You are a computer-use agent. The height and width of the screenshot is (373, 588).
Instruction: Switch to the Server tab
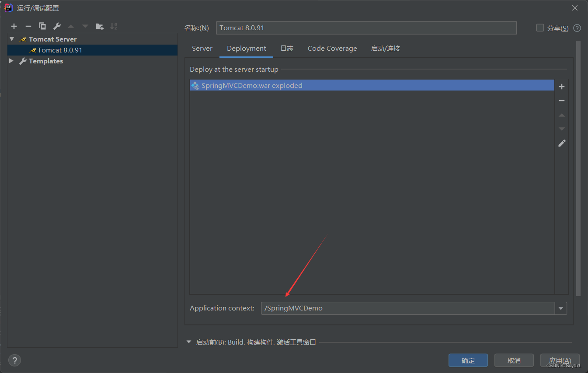click(x=202, y=49)
